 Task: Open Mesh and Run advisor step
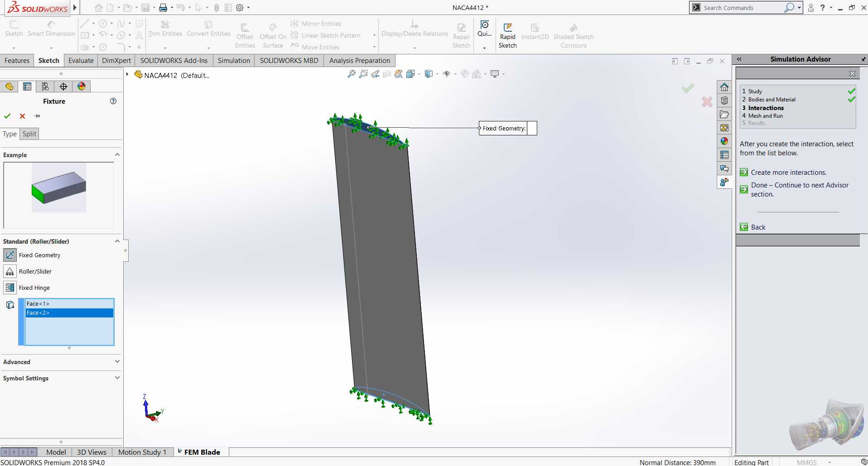[766, 116]
